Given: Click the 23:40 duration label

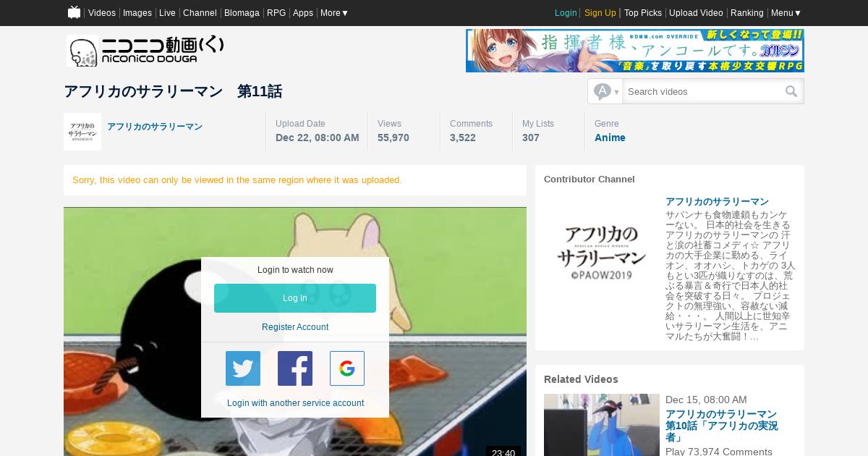Looking at the screenshot, I should coord(503,452).
